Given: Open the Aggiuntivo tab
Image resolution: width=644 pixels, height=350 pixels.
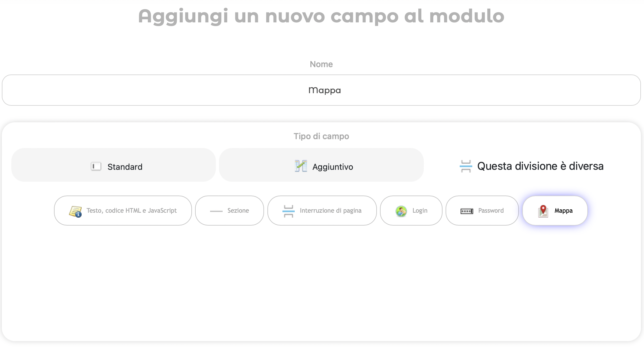Looking at the screenshot, I should [x=333, y=167].
